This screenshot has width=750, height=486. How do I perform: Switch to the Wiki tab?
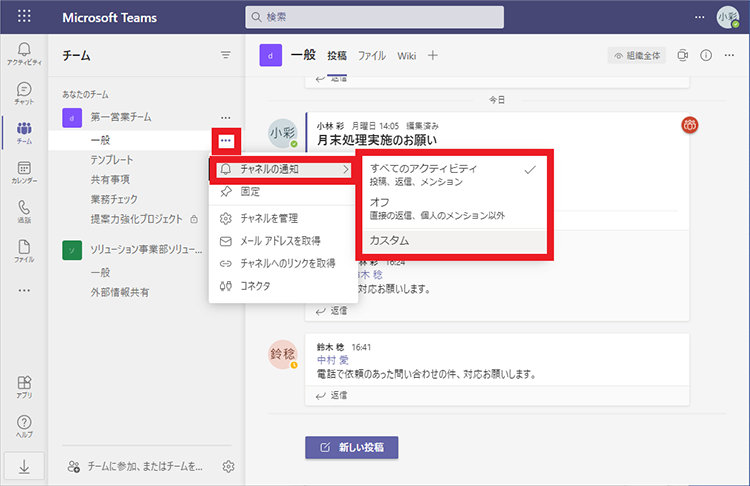coord(407,56)
